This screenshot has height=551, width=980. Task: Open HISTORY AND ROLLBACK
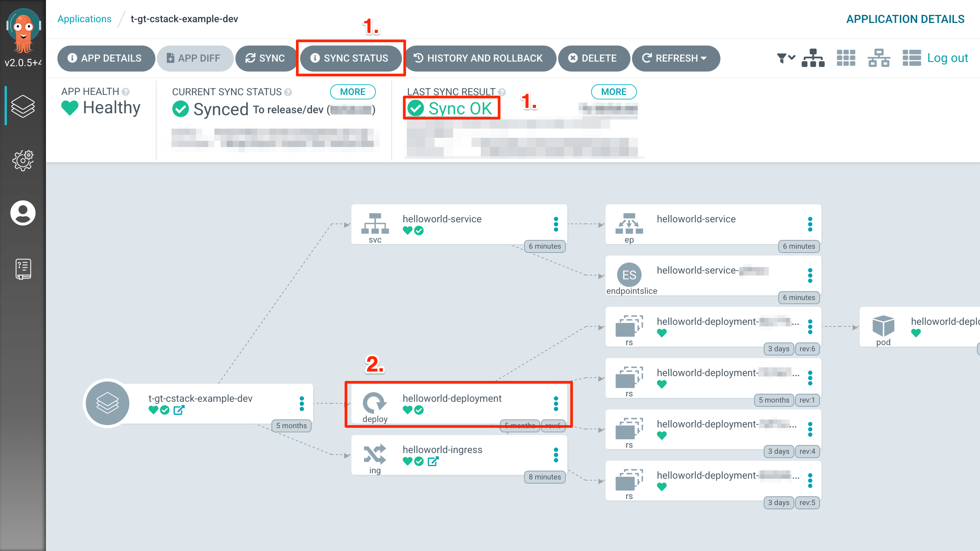480,58
